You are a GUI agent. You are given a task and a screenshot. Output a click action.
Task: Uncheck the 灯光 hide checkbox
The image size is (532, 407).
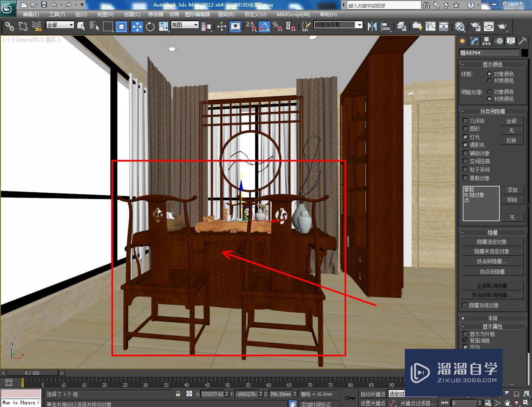click(465, 137)
